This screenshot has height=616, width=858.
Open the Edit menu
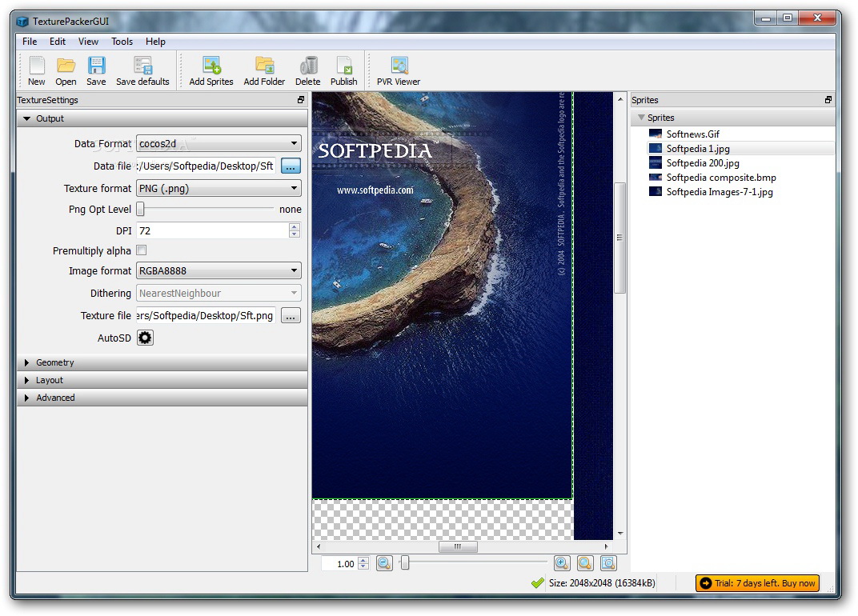[58, 42]
